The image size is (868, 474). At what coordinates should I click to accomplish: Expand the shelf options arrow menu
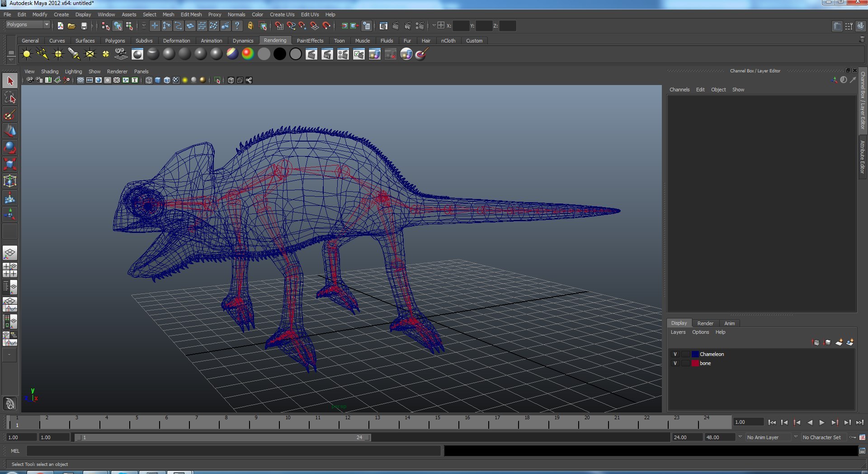click(x=11, y=60)
